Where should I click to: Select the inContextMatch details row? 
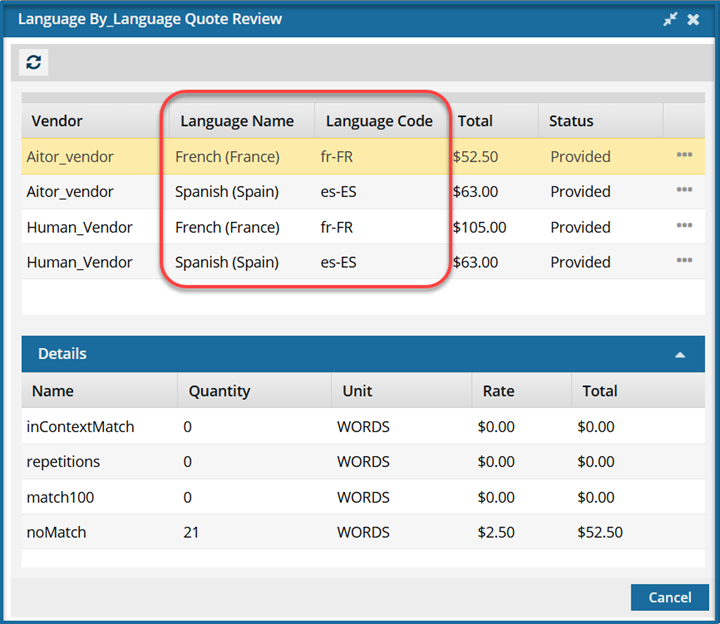tap(80, 427)
